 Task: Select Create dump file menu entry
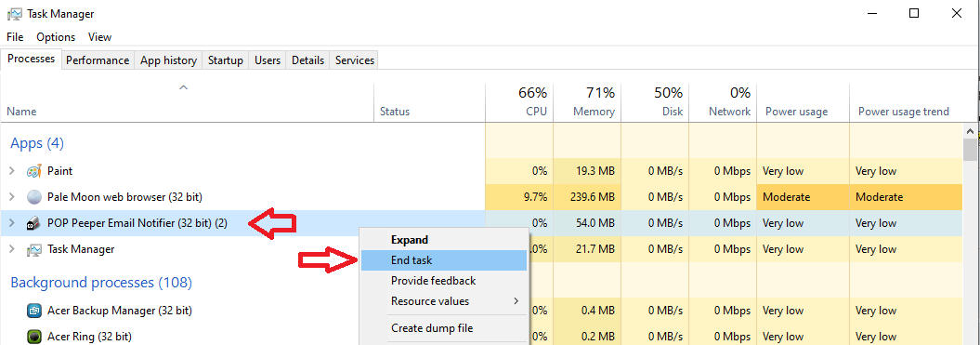pos(445,328)
